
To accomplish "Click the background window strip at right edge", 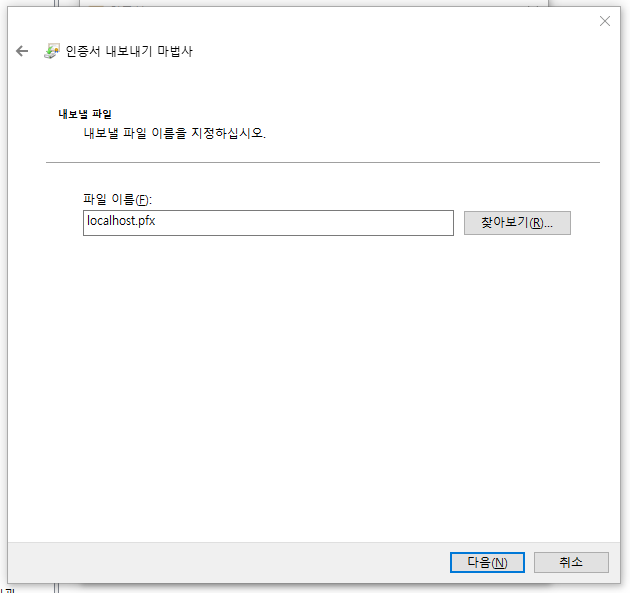I will pyautogui.click(x=625, y=300).
